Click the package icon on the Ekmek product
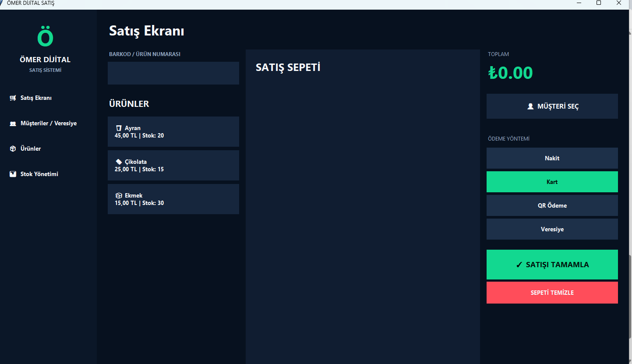 (x=119, y=196)
